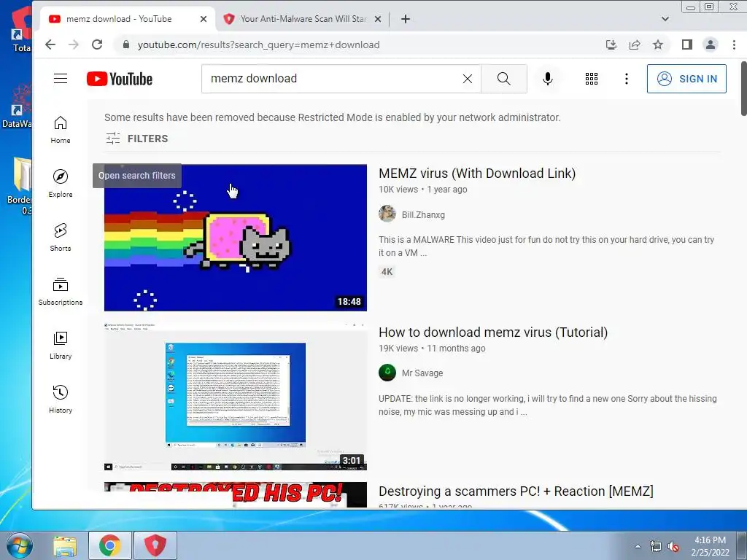Bookmark this page with star icon
Image resolution: width=747 pixels, height=560 pixels.
658,44
